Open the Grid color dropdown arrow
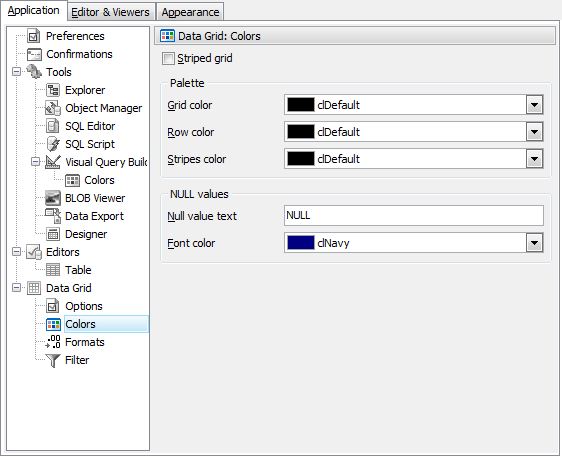562x457 pixels. click(x=534, y=105)
